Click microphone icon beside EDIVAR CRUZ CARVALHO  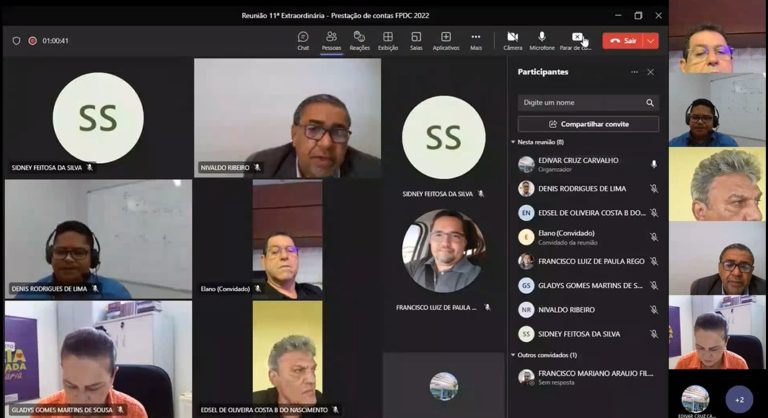pos(653,164)
